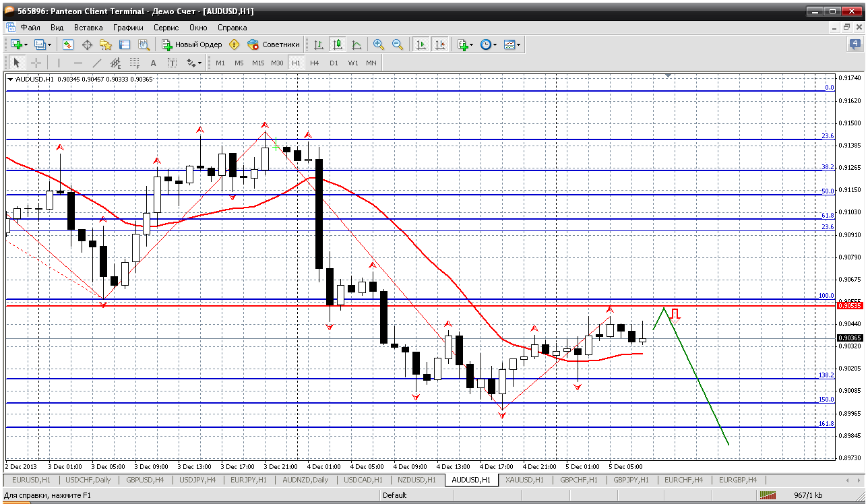Viewport: 868px width, 504px height.
Task: Open the Сервис menu
Action: point(166,28)
